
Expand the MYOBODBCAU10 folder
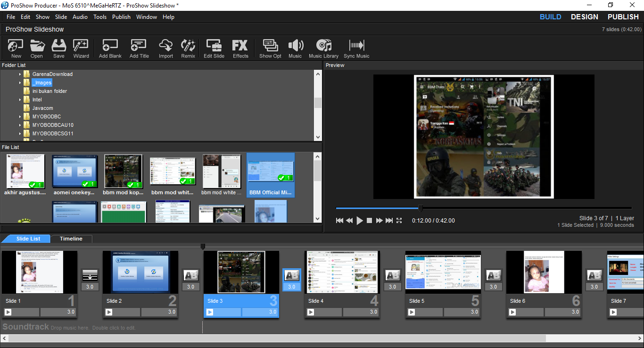coord(20,125)
